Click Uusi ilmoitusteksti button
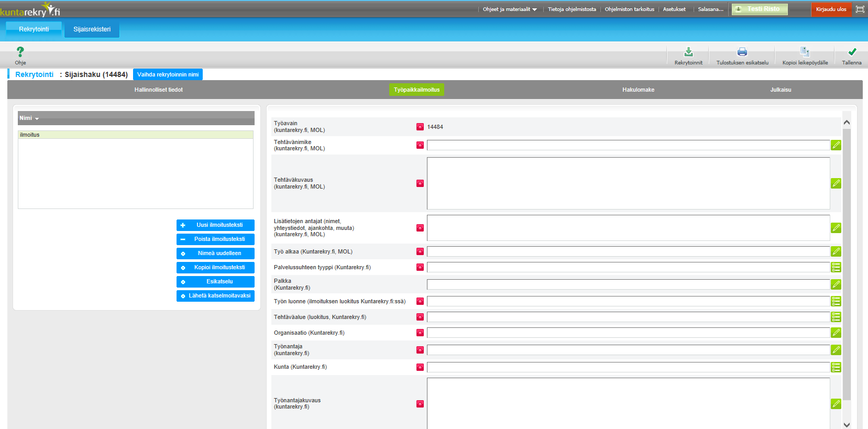Screen dimensions: 868x429 click(x=215, y=225)
